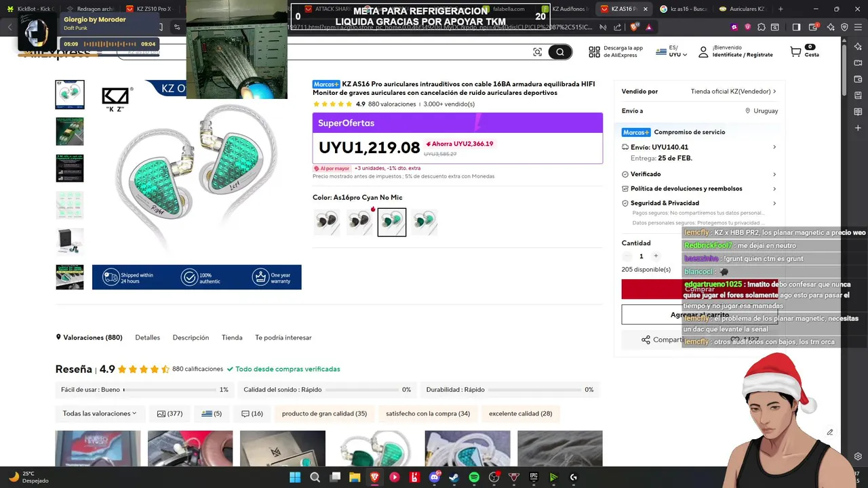The image size is (868, 488).
Task: Open the Brave settings gear in the sidebar
Action: click(858, 456)
